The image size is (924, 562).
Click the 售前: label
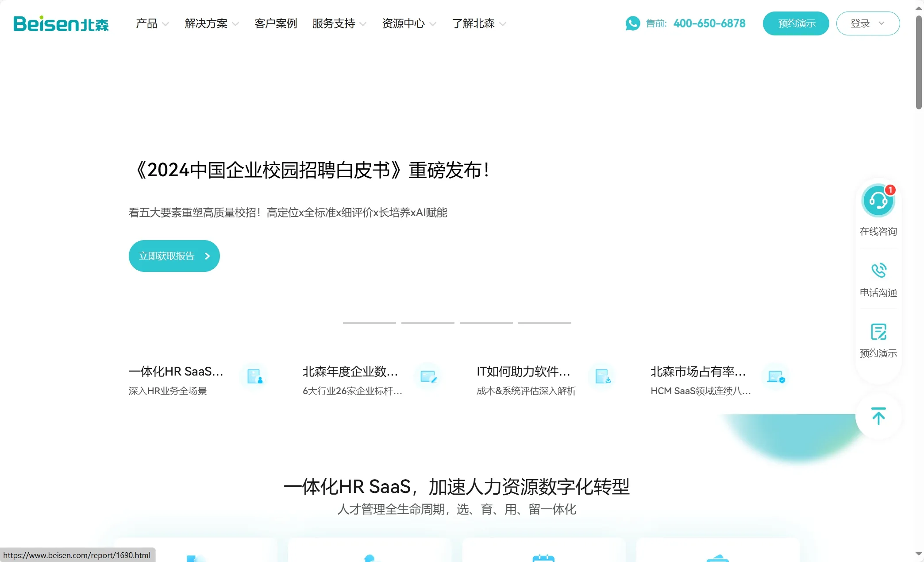point(656,23)
